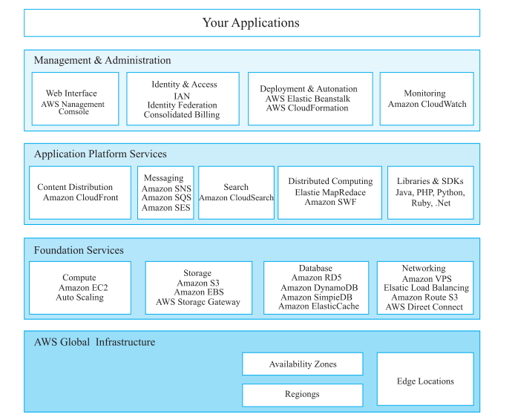Click the Compute heading
This screenshot has width=515, height=420.
tap(79, 278)
